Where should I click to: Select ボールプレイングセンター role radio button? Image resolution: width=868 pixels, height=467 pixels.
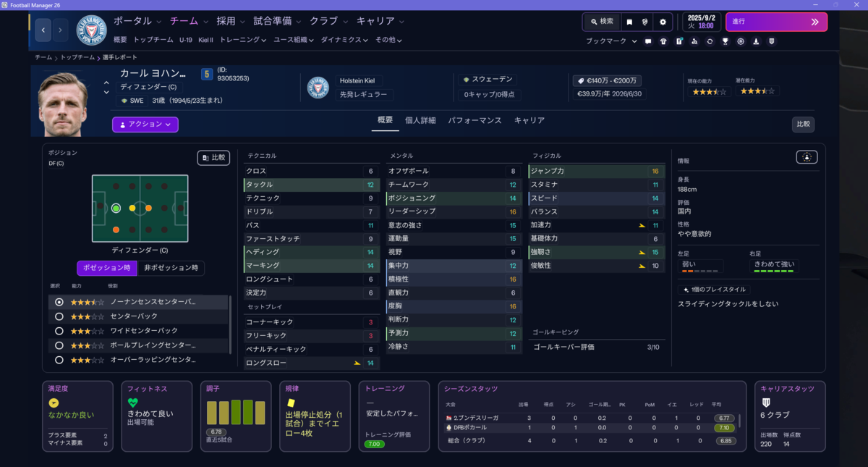click(59, 345)
